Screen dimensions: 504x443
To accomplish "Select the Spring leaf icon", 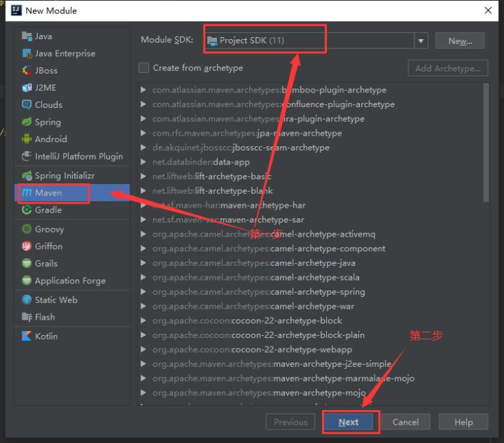I will pyautogui.click(x=27, y=122).
